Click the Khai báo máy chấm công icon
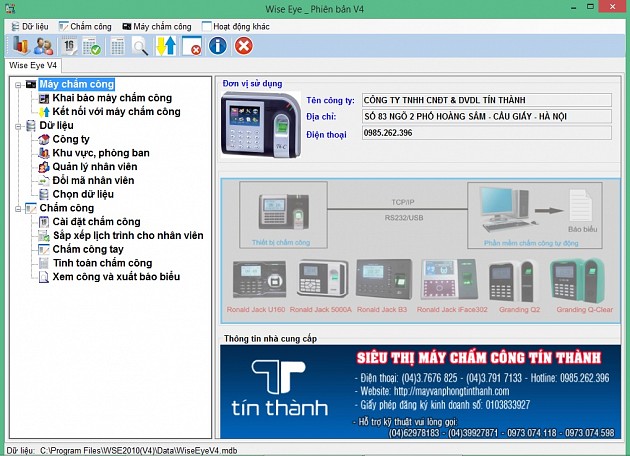The height and width of the screenshot is (456, 630). pos(44,98)
